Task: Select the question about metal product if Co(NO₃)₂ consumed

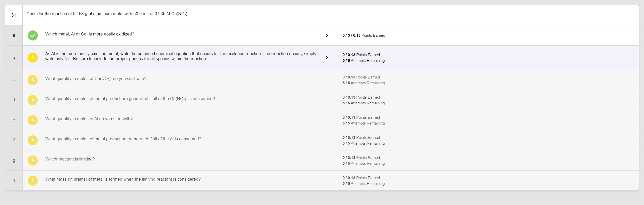Action: (x=130, y=99)
